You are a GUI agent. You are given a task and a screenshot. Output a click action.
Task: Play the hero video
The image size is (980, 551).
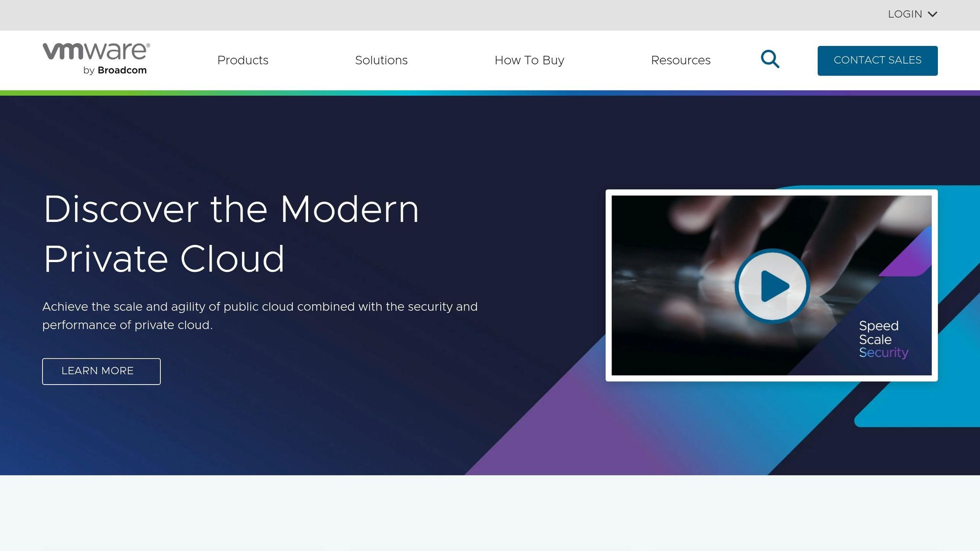tap(772, 286)
